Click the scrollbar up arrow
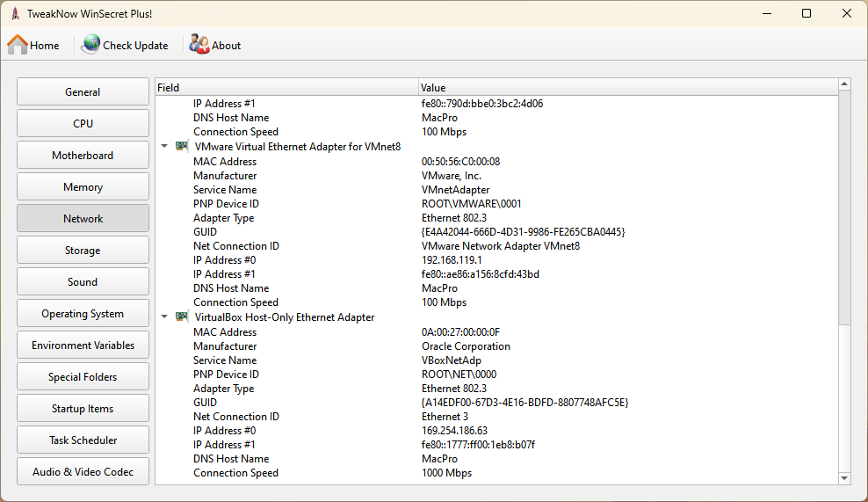This screenshot has width=868, height=502. (844, 84)
